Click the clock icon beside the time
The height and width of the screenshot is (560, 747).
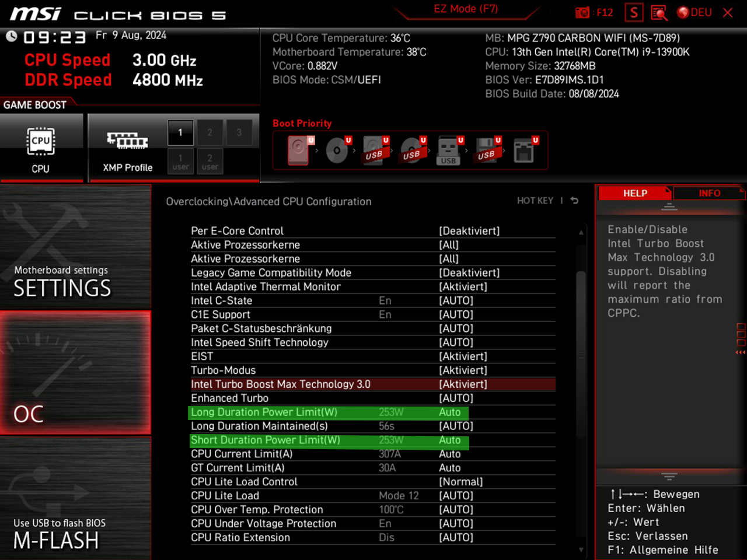[12, 36]
